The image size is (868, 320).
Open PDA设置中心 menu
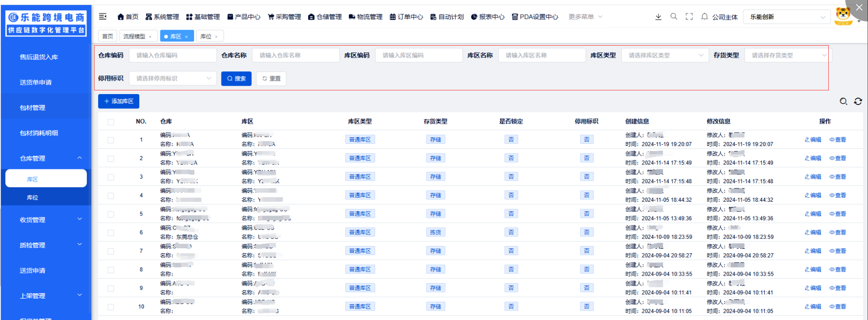tap(535, 17)
